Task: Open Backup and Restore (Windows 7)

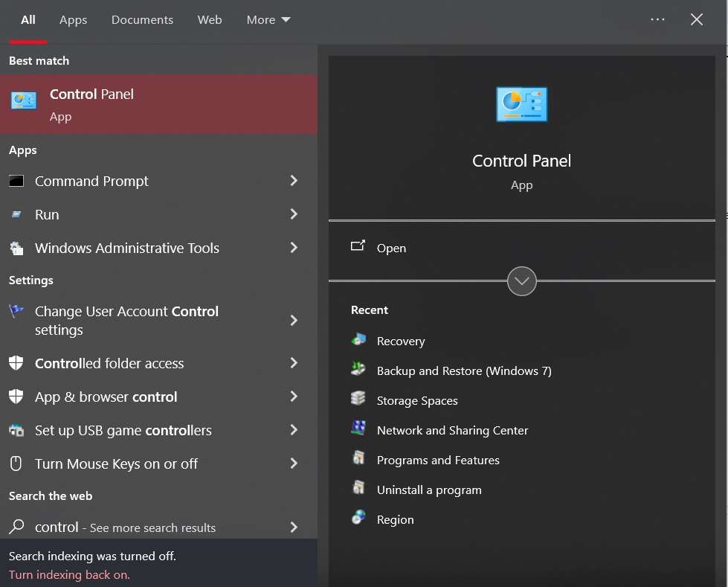Action: click(464, 371)
